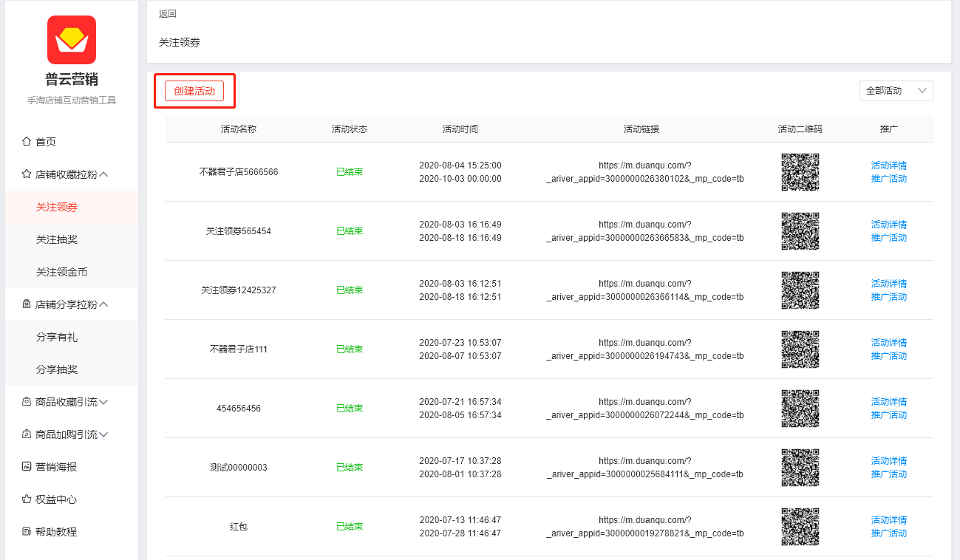The image size is (960, 560).
Task: Click 推广活动 for 不器君子店5666566
Action: pos(889,179)
